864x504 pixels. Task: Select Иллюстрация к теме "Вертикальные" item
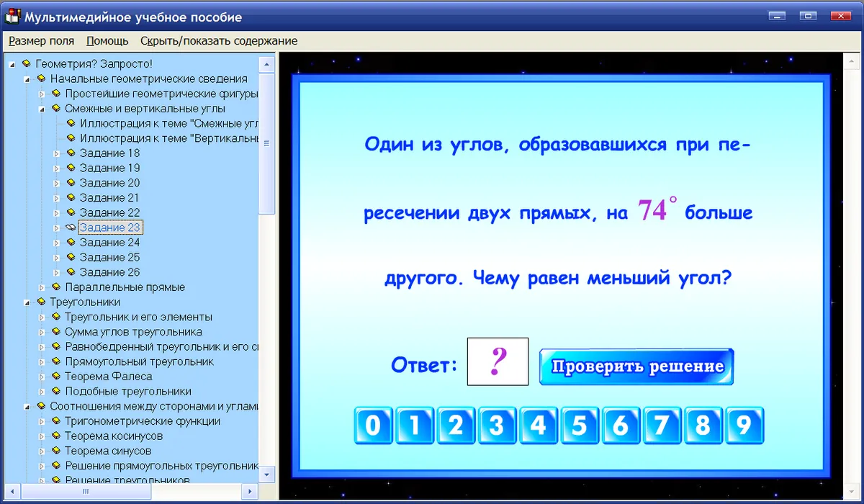pos(169,138)
